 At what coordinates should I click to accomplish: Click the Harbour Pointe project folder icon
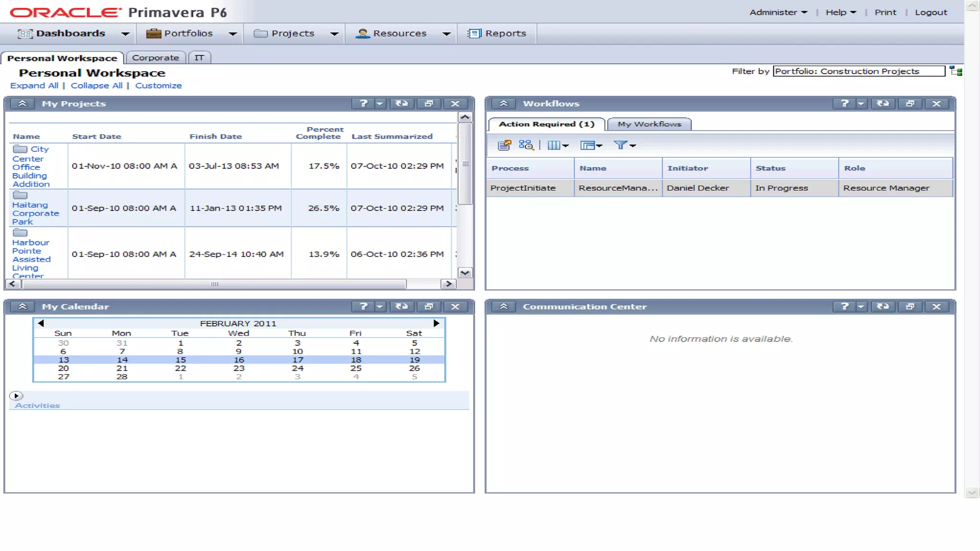20,233
